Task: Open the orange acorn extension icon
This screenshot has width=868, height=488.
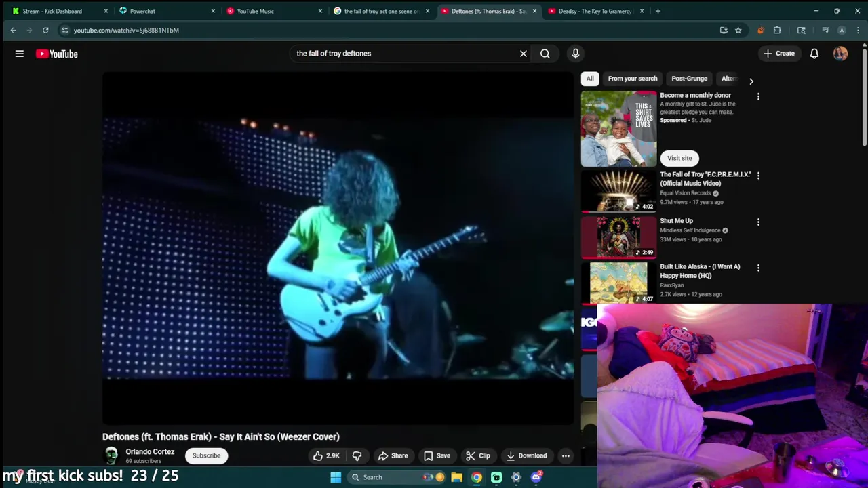Action: tap(760, 30)
